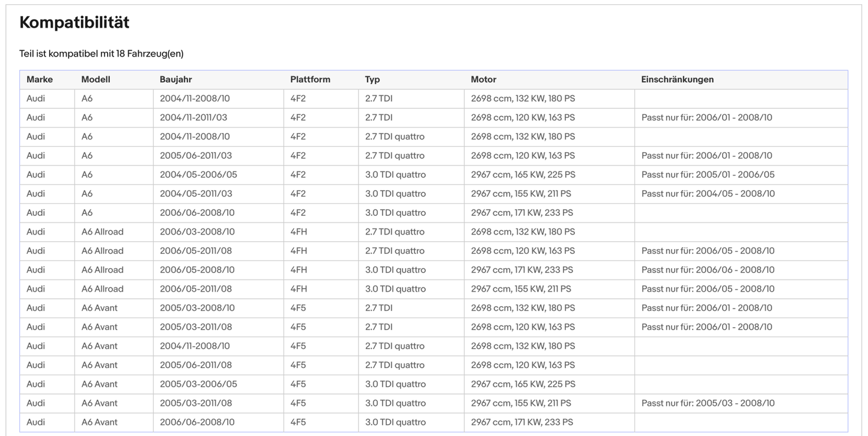
Task: Select the Baujahr cell 2006/03-2008/10
Action: click(x=197, y=232)
